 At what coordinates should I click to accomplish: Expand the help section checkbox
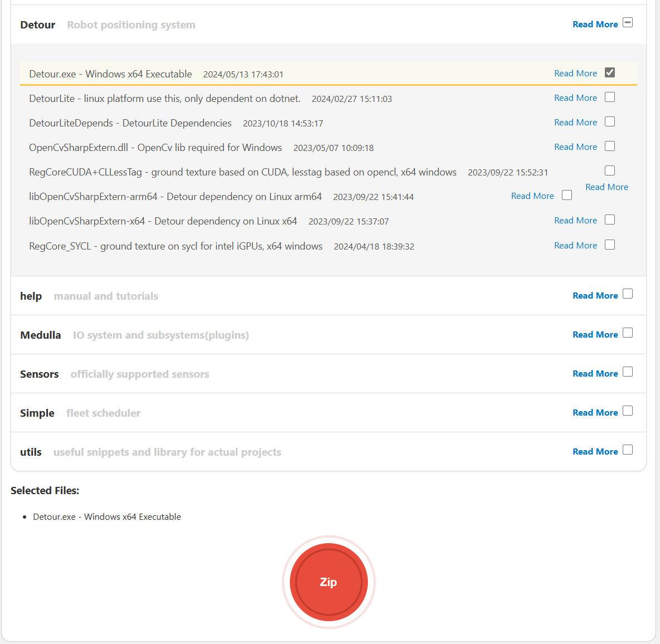[628, 294]
